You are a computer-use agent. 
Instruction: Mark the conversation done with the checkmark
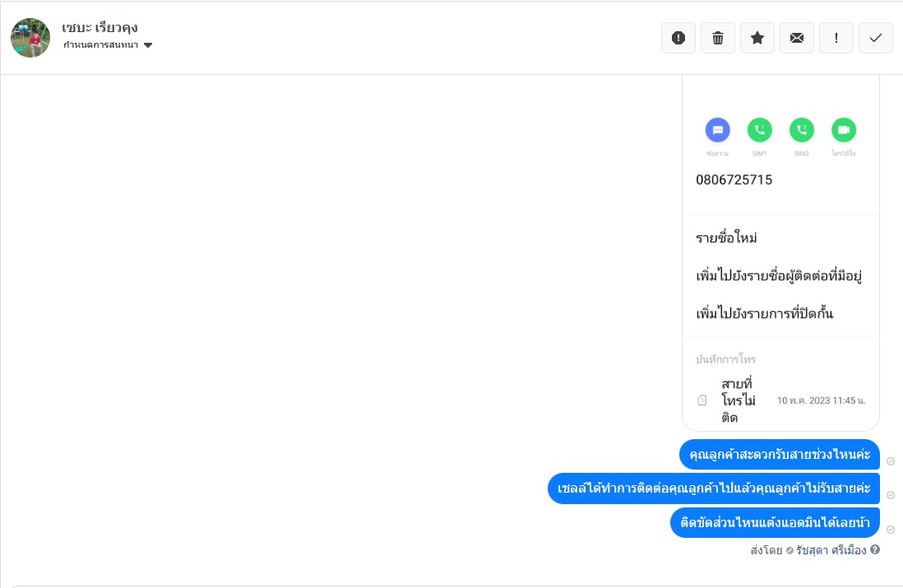pos(876,38)
